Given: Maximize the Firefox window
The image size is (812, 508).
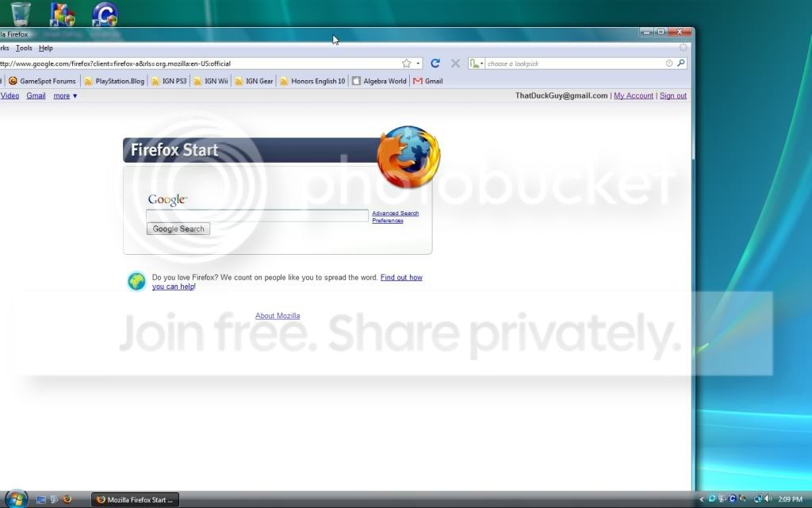Looking at the screenshot, I should 661,32.
